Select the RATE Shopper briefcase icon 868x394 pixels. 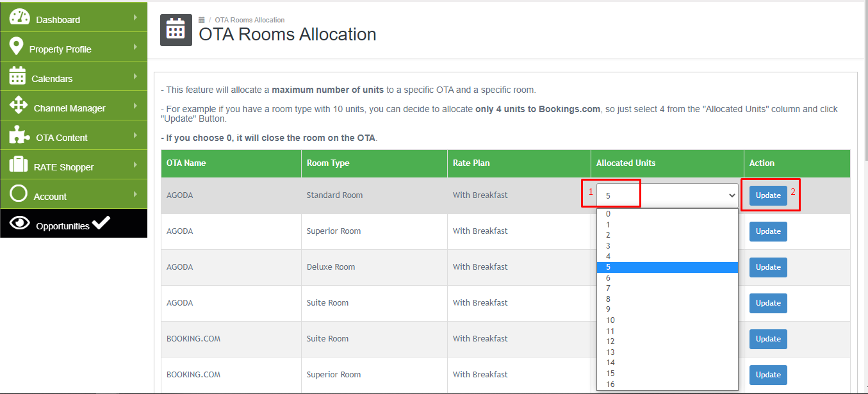coord(19,165)
